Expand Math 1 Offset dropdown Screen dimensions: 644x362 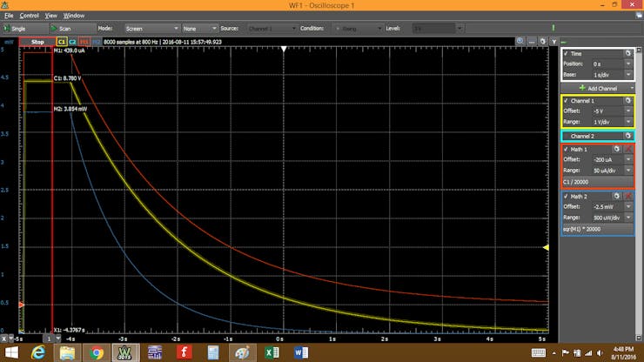pos(628,159)
